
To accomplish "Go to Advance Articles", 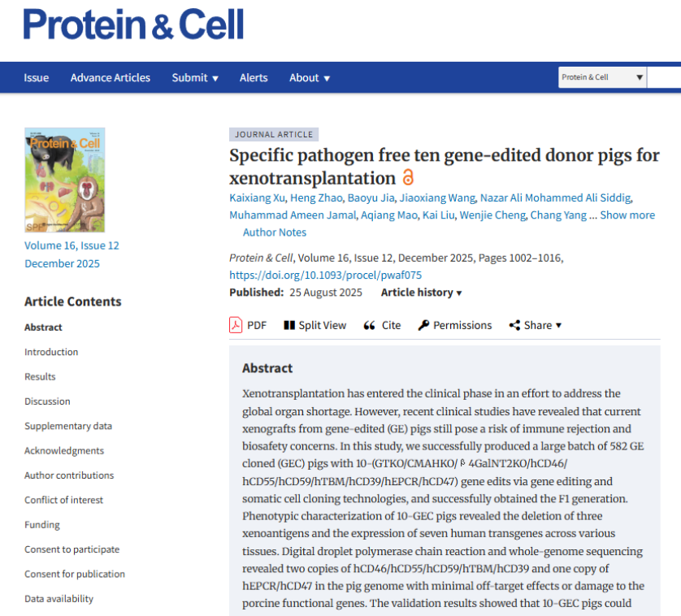I will (x=111, y=78).
